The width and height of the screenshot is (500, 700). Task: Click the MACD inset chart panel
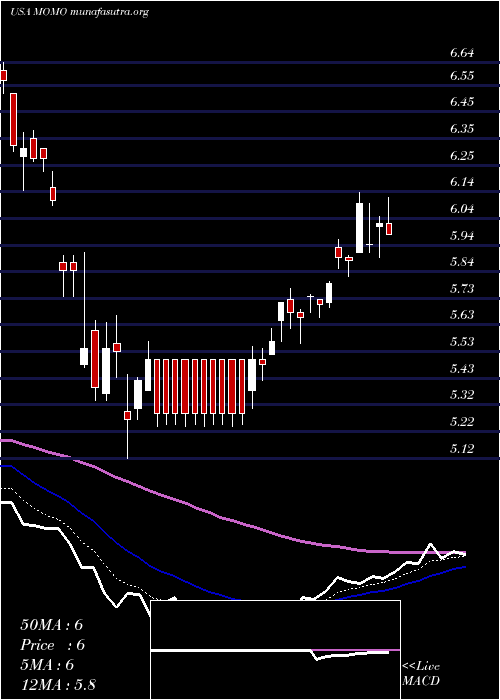tap(275, 650)
